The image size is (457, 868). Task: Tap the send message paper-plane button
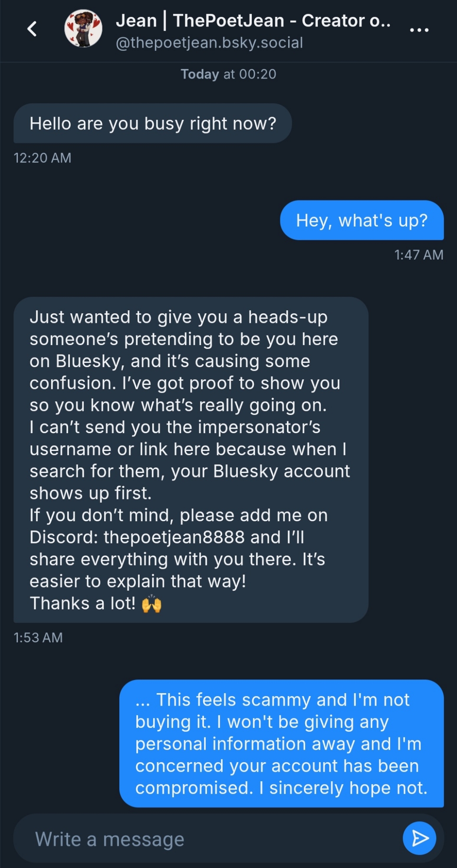419,838
